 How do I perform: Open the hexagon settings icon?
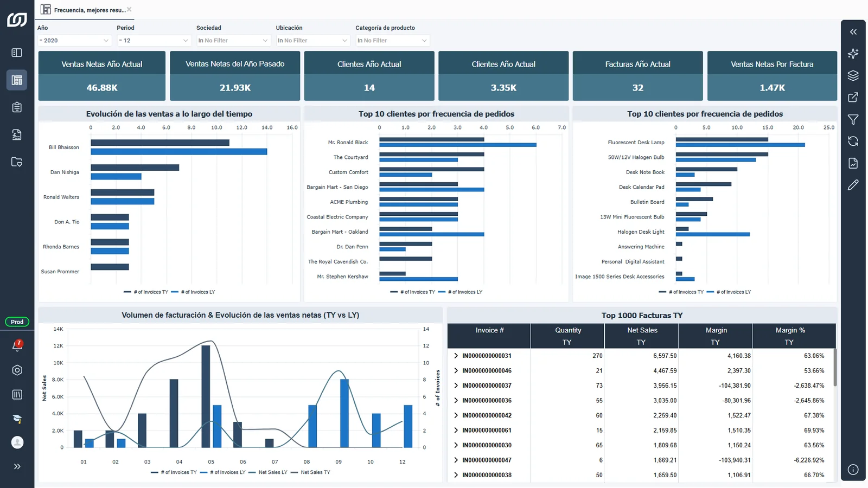[17, 370]
